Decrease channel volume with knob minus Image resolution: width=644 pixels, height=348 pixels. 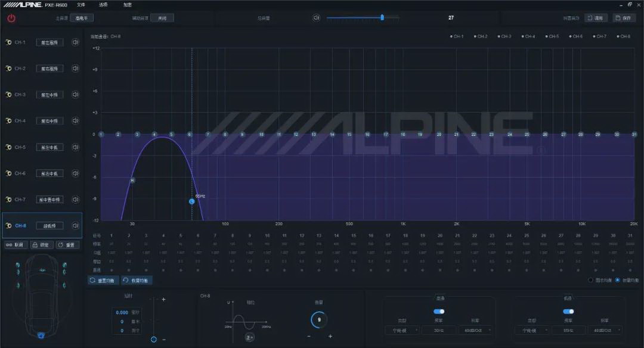(x=309, y=337)
